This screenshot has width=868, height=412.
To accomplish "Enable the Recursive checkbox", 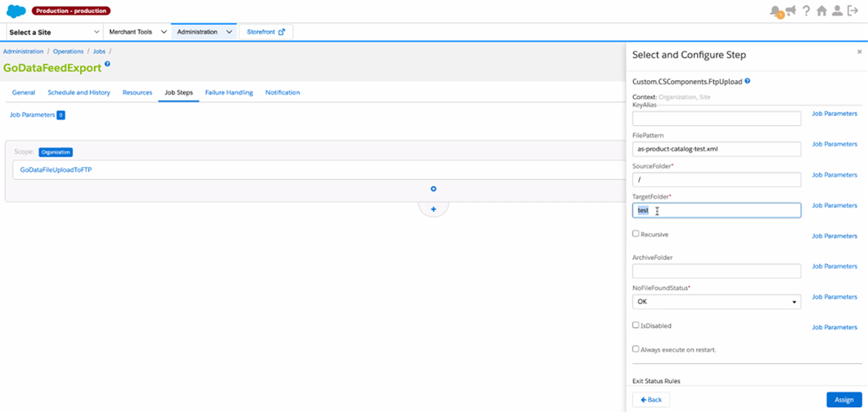I will coord(636,234).
